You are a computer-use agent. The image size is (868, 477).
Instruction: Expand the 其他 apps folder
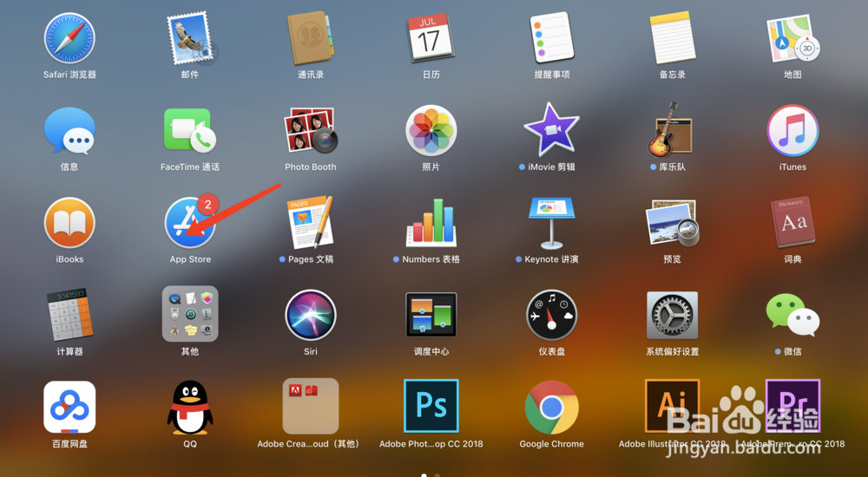coord(190,314)
